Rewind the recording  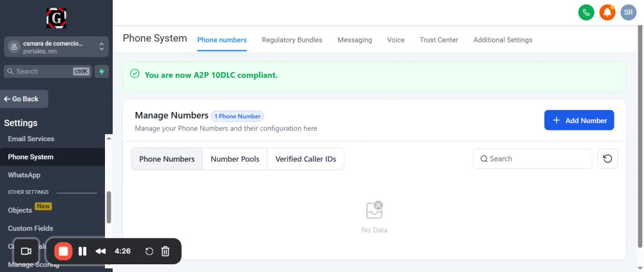point(100,251)
